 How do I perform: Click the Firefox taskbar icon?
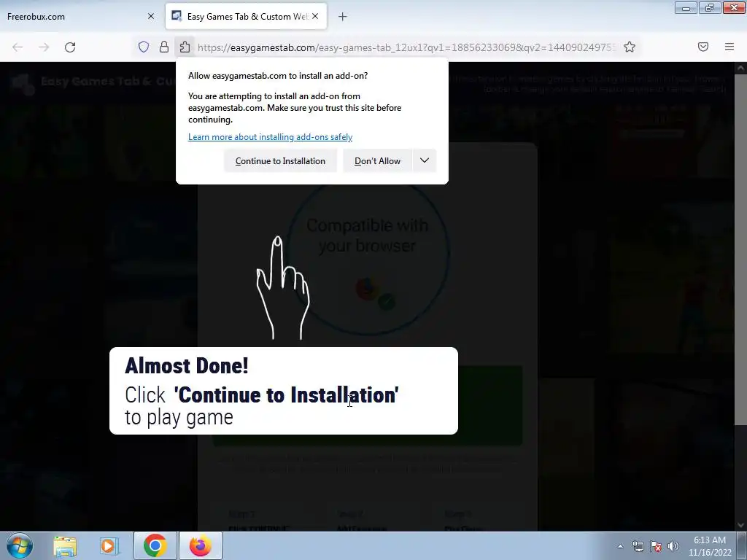click(200, 545)
